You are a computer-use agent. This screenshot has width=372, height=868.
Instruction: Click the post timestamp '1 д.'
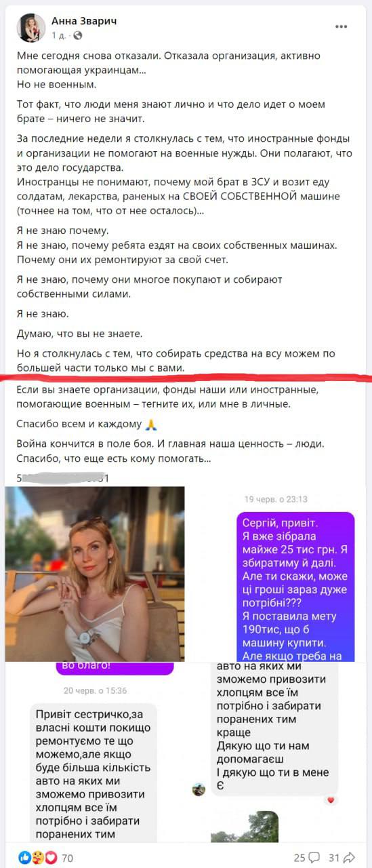(x=59, y=35)
